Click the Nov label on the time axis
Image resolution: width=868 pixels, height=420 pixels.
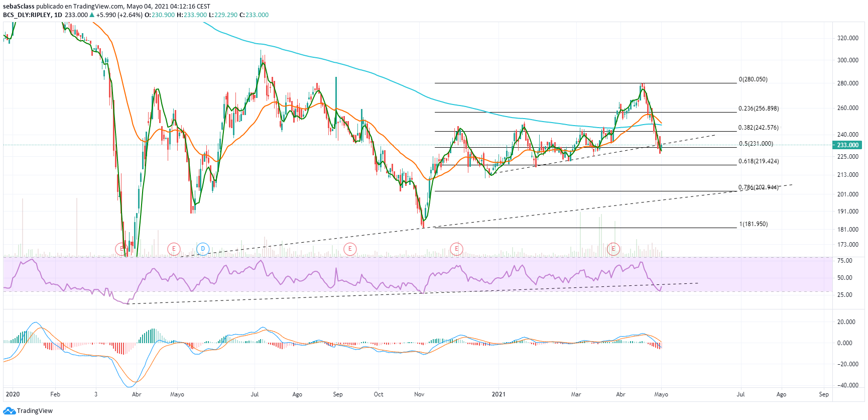click(x=419, y=394)
